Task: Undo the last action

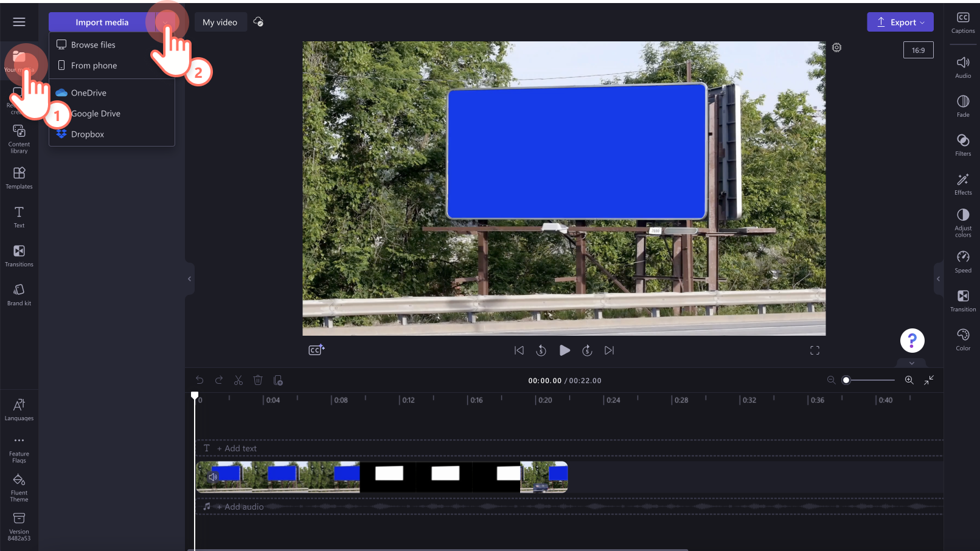Action: 200,380
